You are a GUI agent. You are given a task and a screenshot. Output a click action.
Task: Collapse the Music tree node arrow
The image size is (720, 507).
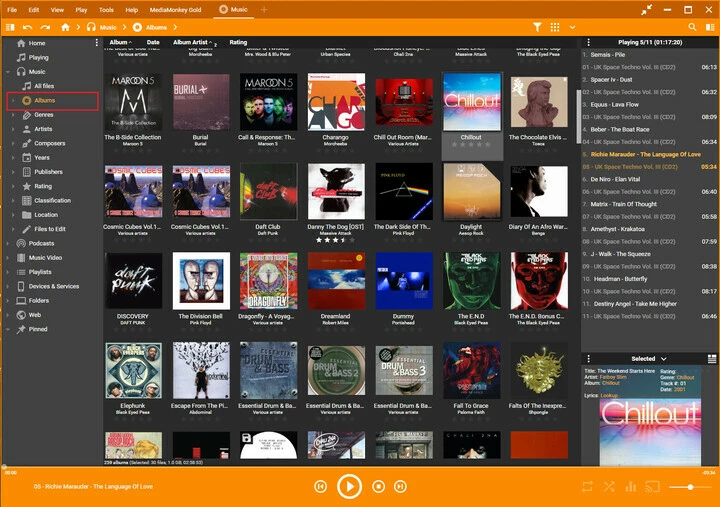click(8, 72)
